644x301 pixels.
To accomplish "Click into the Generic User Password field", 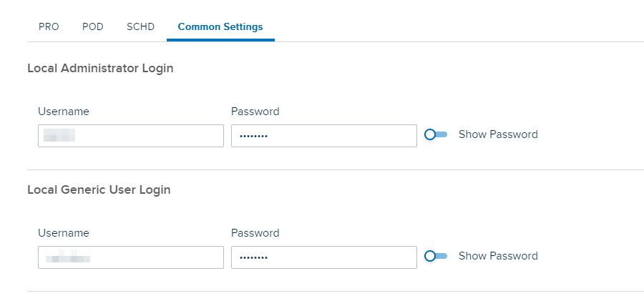I will click(x=323, y=257).
